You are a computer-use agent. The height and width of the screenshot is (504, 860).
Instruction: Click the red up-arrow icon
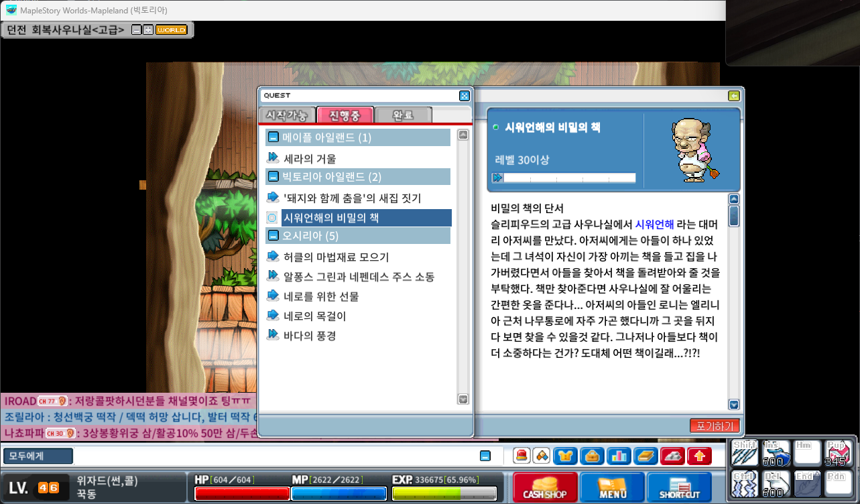[699, 456]
